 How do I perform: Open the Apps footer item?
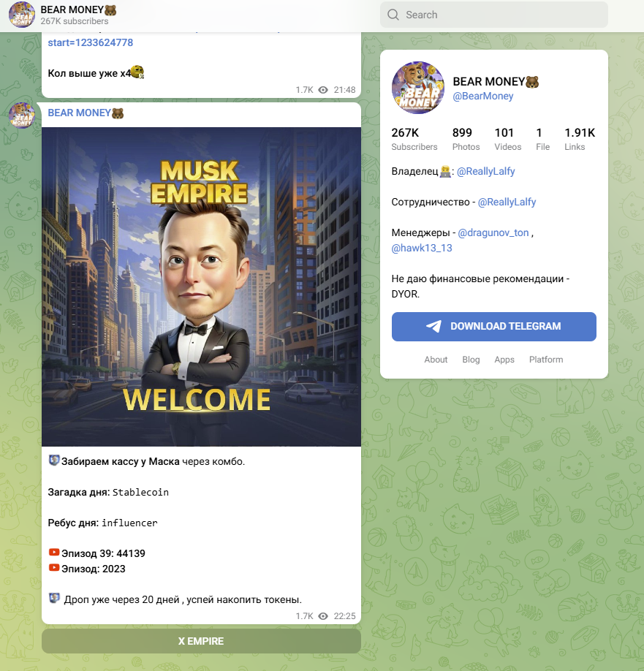(504, 360)
